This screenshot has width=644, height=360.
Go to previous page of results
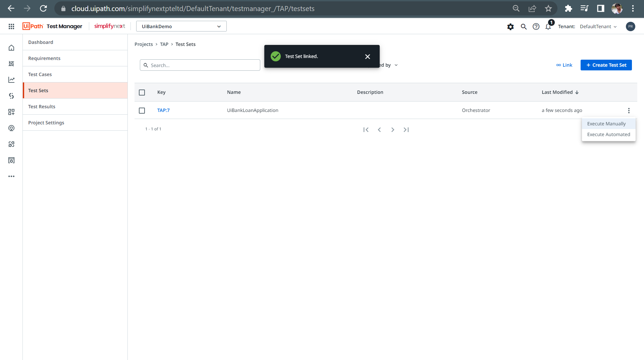(379, 130)
